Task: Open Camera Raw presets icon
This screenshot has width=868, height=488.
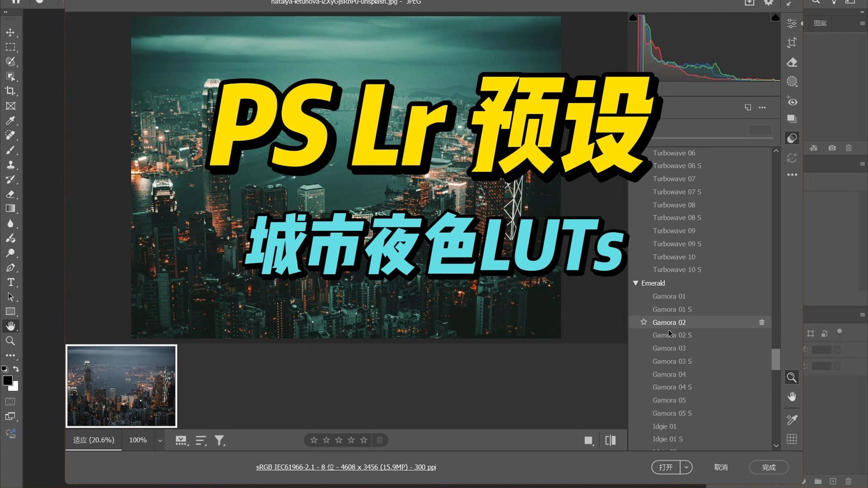Action: point(792,138)
